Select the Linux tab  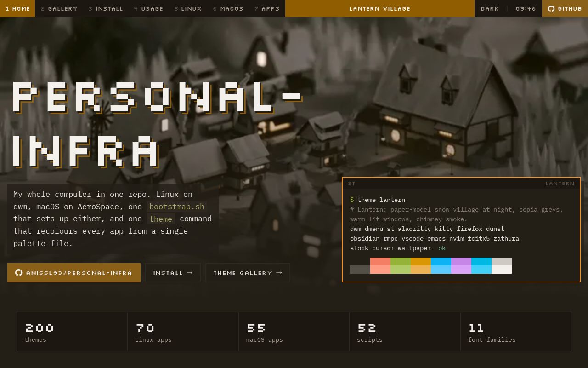pos(188,8)
